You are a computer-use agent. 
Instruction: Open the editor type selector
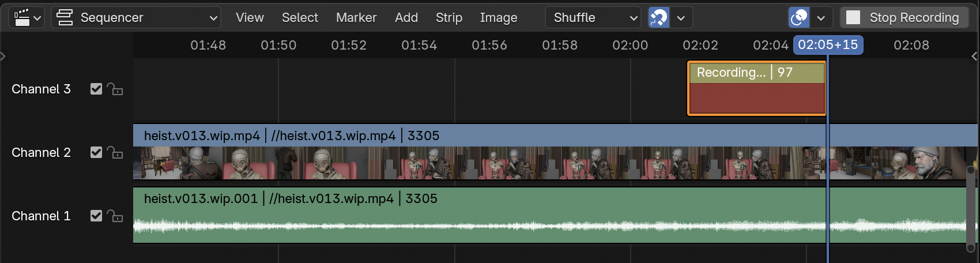(x=27, y=18)
